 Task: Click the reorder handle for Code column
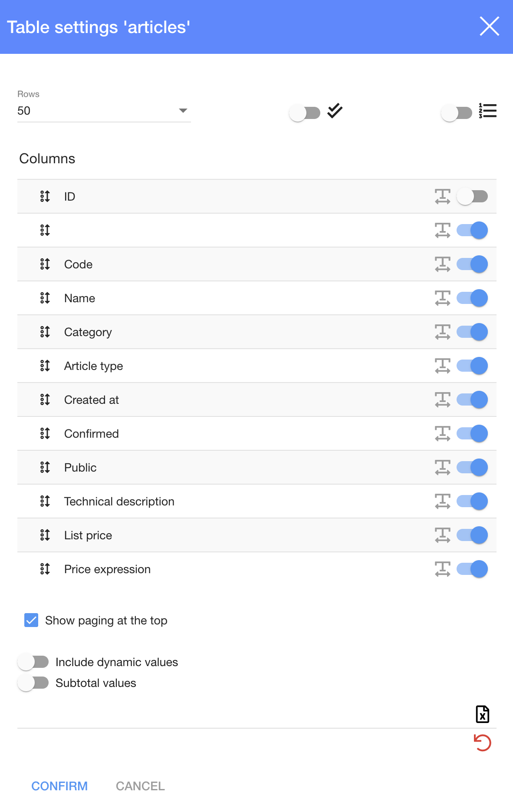coord(45,264)
